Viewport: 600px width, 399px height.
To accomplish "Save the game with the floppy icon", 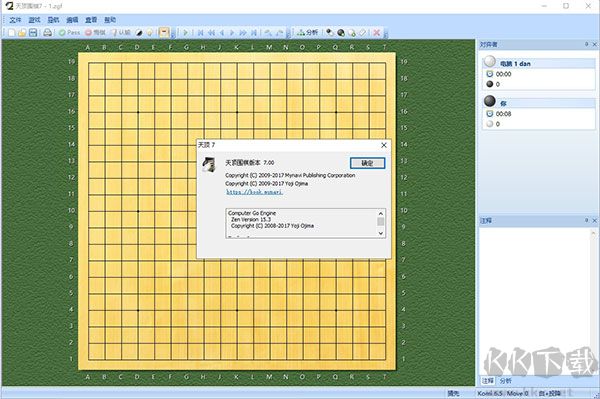I will point(33,33).
